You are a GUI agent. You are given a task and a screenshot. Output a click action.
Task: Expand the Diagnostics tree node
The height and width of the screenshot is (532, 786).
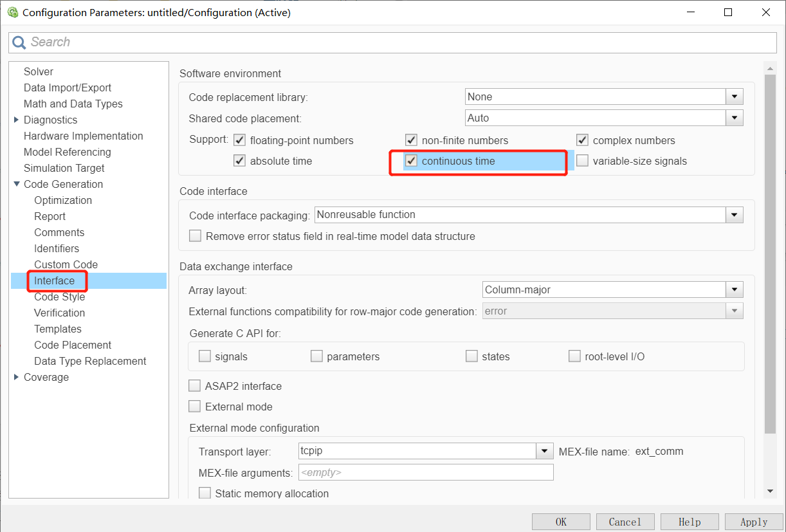click(x=16, y=120)
